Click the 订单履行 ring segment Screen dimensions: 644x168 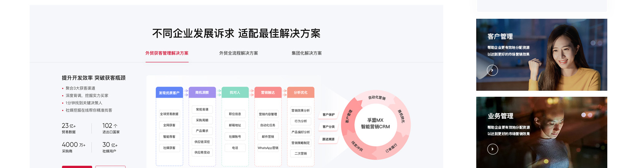coord(391,148)
